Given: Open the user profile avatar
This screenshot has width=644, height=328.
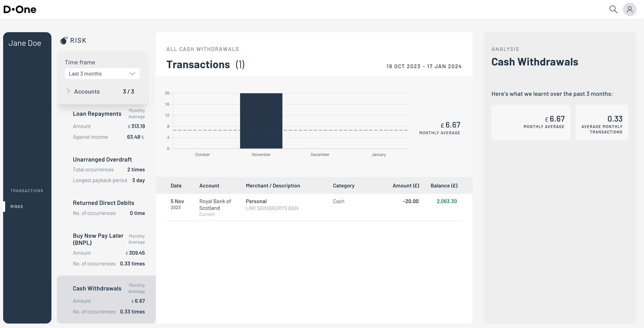Looking at the screenshot, I should tap(629, 9).
